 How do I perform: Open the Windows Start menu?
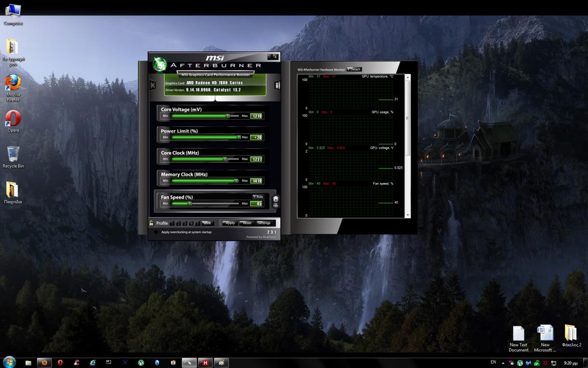pyautogui.click(x=9, y=362)
